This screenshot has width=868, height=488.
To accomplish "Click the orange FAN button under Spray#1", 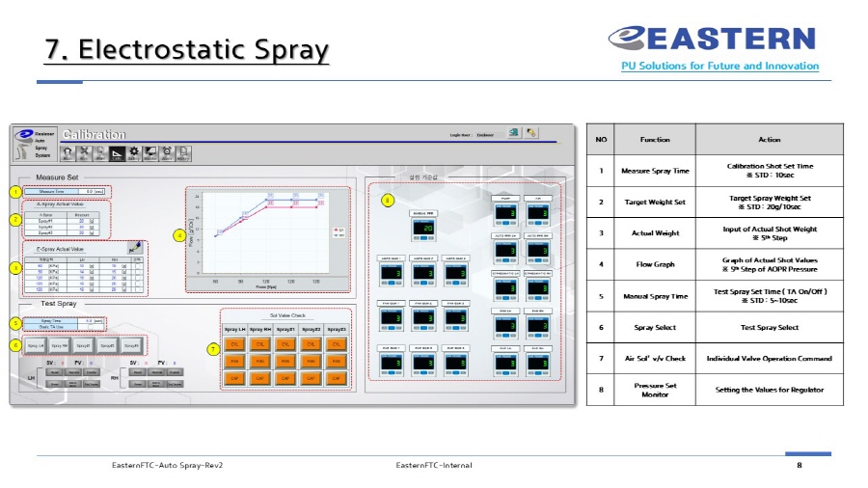I will pyautogui.click(x=285, y=362).
